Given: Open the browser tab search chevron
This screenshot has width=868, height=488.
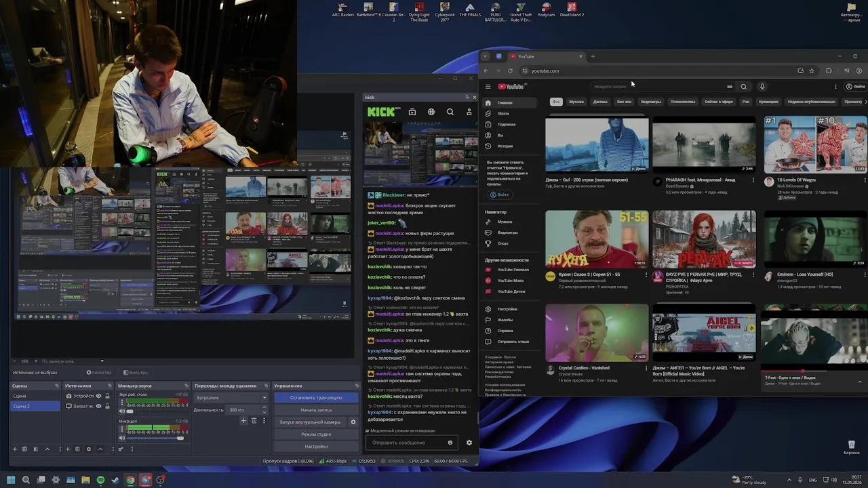Looking at the screenshot, I should (486, 56).
